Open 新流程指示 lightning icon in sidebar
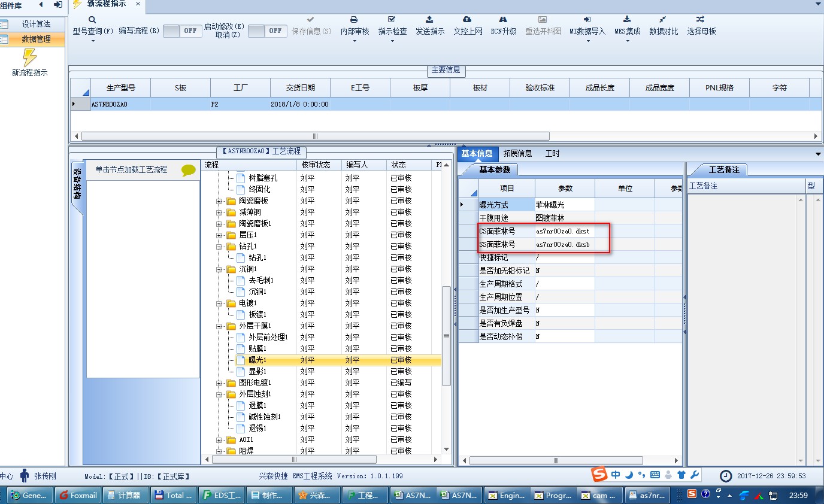This screenshot has height=504, width=824. (29, 57)
